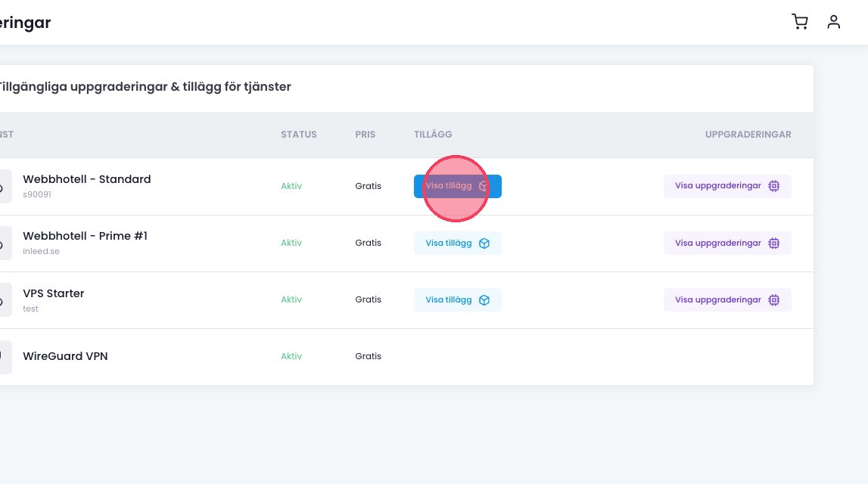868x484 pixels.
Task: Show add-ons for Webbhotell - Standard
Action: (457, 186)
